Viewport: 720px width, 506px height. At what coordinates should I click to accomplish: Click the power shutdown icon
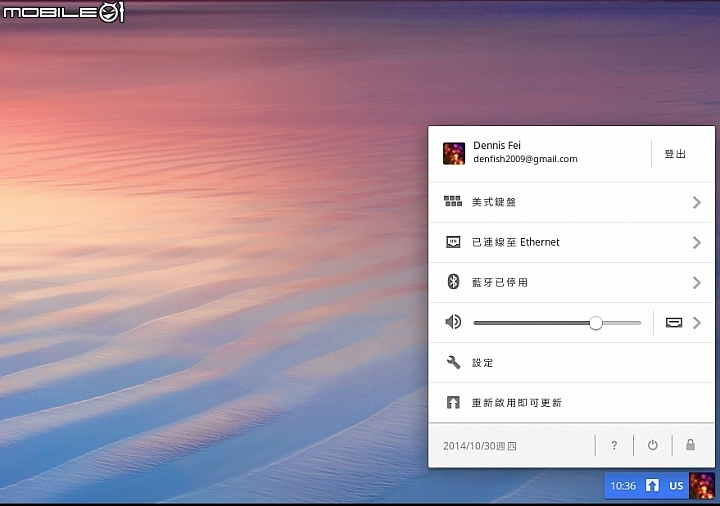(652, 445)
